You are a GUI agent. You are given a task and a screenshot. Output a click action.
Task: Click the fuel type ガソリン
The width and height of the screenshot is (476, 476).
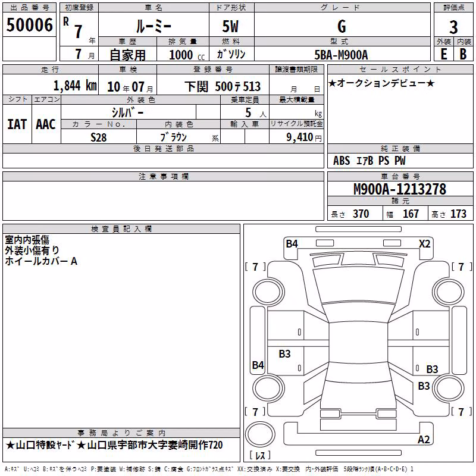231,54
